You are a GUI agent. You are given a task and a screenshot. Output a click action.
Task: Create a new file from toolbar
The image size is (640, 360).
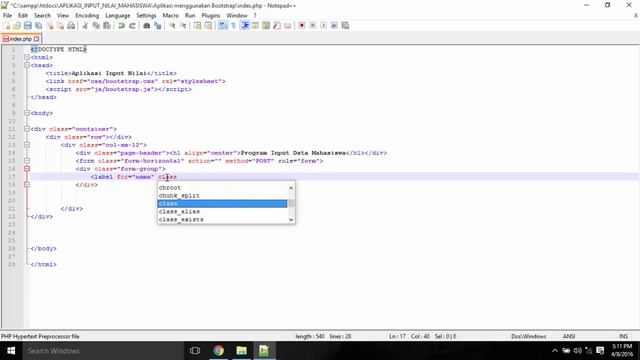pos(7,26)
